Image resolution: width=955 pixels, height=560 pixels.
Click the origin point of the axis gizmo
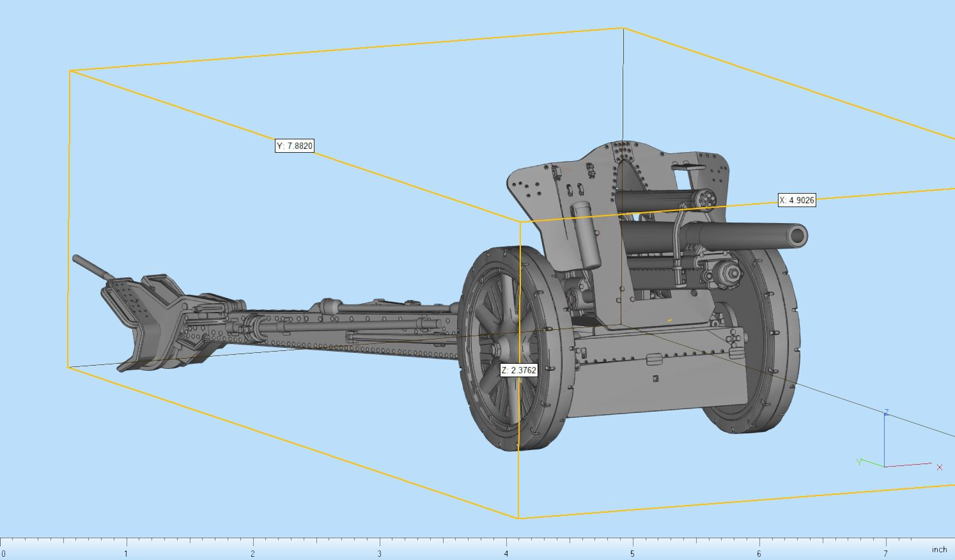click(885, 467)
